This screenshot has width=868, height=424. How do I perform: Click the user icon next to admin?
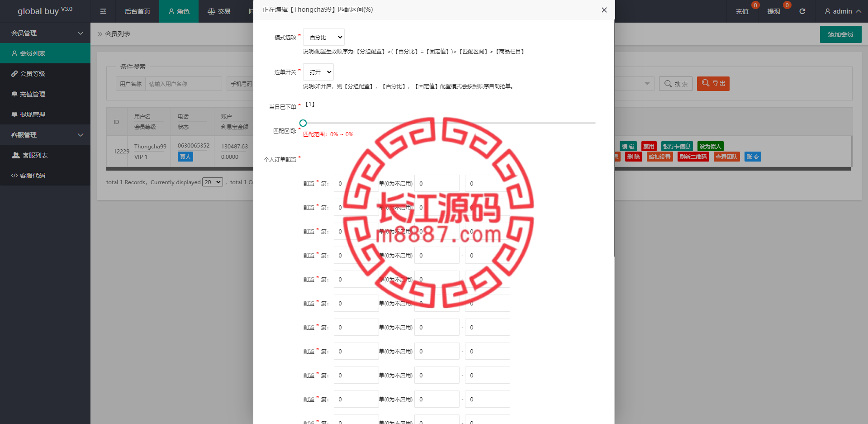[x=828, y=11]
